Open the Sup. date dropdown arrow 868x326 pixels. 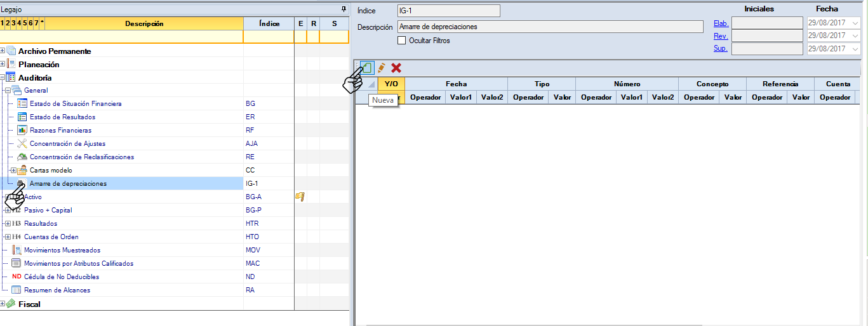(x=855, y=49)
